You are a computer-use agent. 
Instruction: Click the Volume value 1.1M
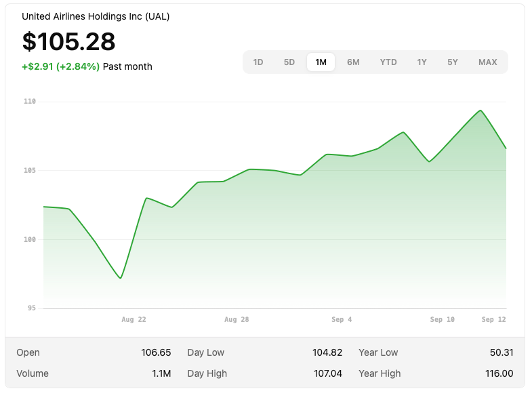pyautogui.click(x=161, y=373)
